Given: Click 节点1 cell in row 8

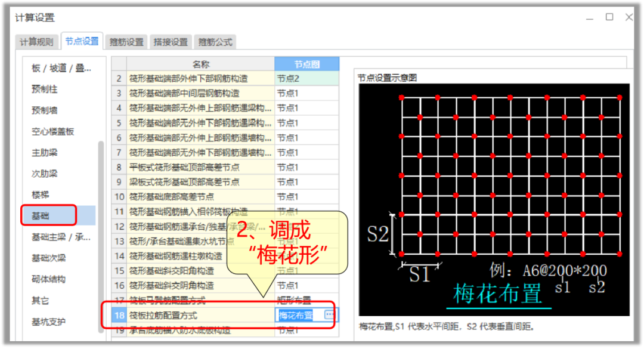Looking at the screenshot, I should tap(307, 167).
